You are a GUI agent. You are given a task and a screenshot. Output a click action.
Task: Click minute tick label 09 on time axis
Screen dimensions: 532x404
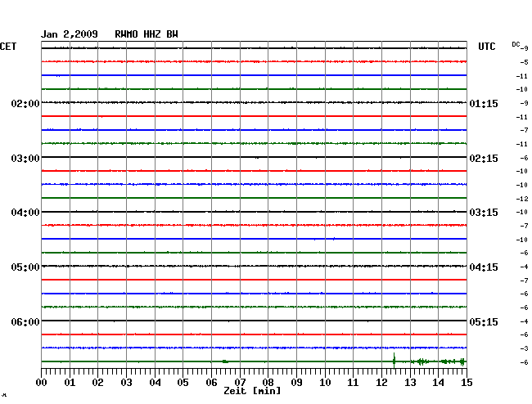pyautogui.click(x=296, y=383)
